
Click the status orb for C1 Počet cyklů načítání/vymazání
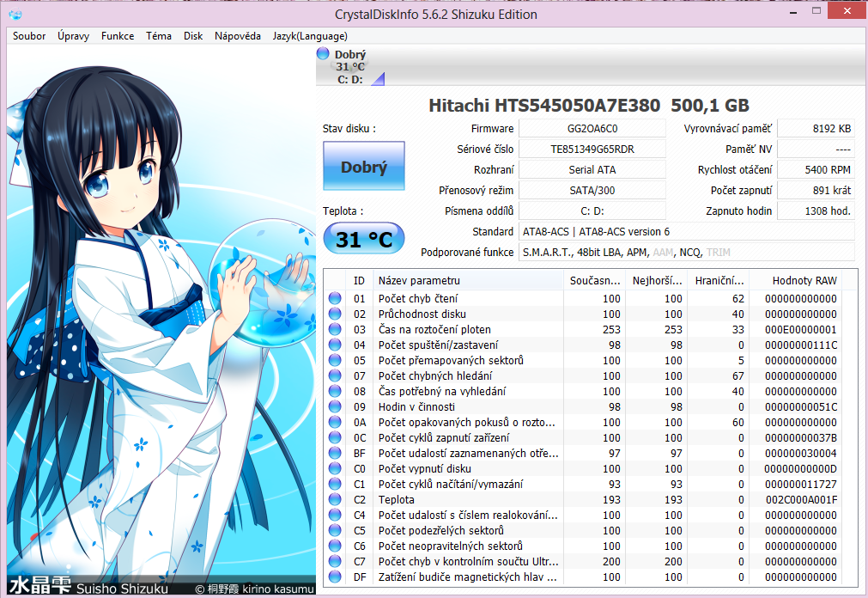click(x=335, y=485)
